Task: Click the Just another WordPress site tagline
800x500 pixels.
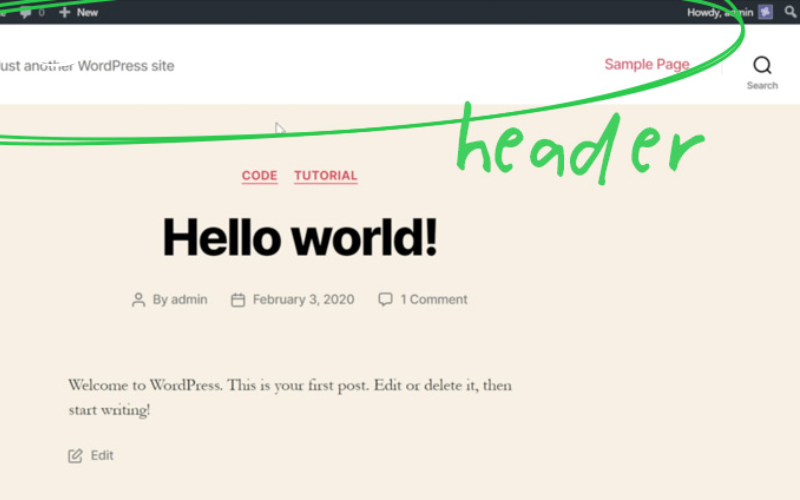Action: click(x=87, y=66)
